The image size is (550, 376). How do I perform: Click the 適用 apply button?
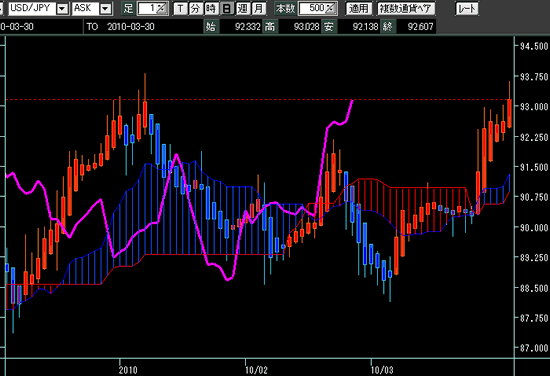point(359,8)
